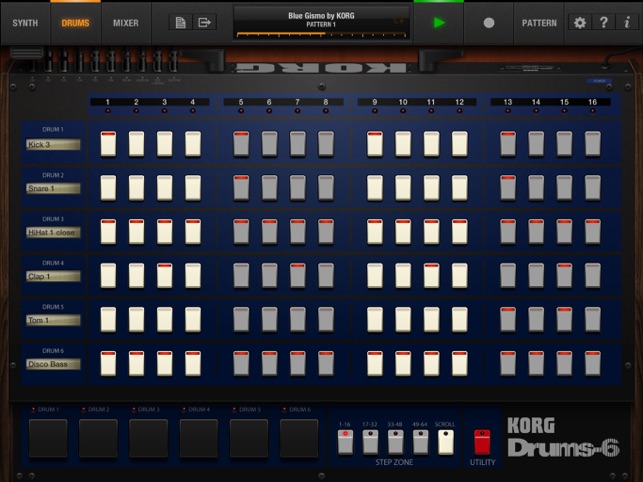Toggle Snare 1 step 13

[508, 188]
